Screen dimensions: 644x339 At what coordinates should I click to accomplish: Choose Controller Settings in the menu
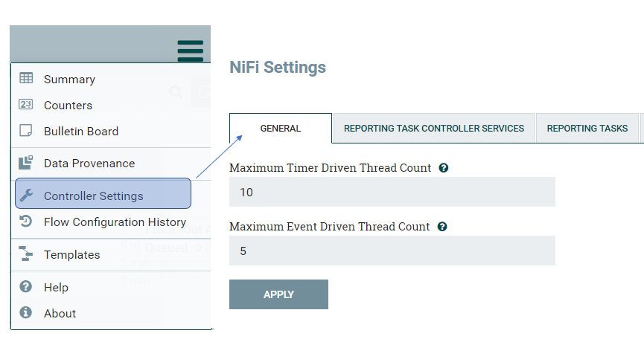(x=103, y=193)
